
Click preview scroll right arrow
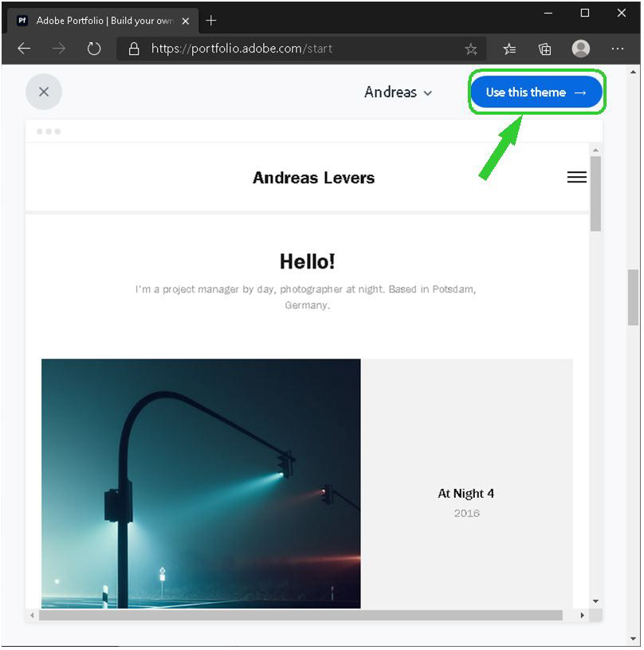coord(582,615)
